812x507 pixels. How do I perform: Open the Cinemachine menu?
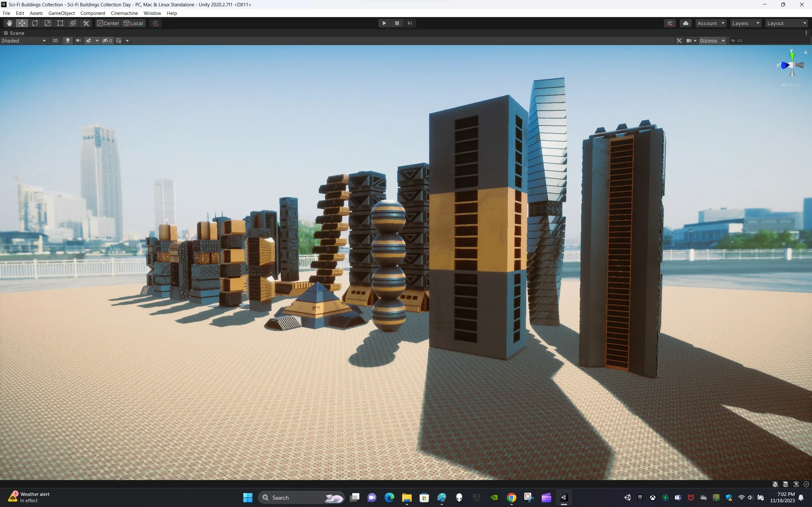(124, 13)
